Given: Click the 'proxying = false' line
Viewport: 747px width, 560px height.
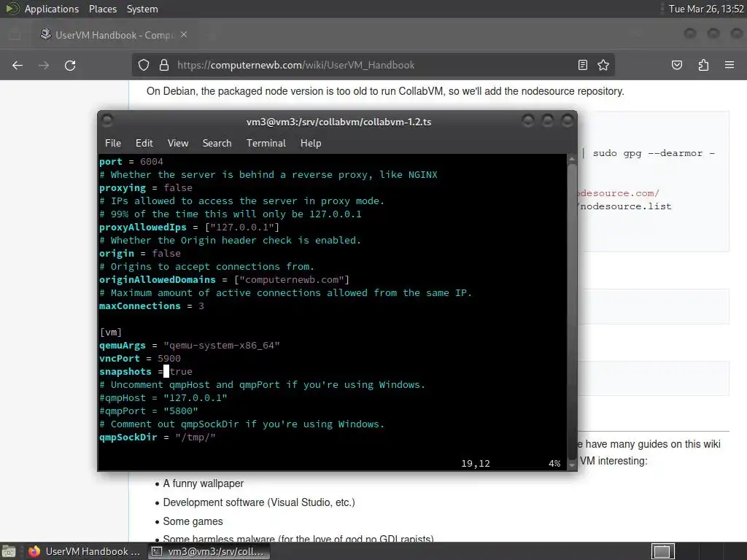Looking at the screenshot, I should (146, 187).
